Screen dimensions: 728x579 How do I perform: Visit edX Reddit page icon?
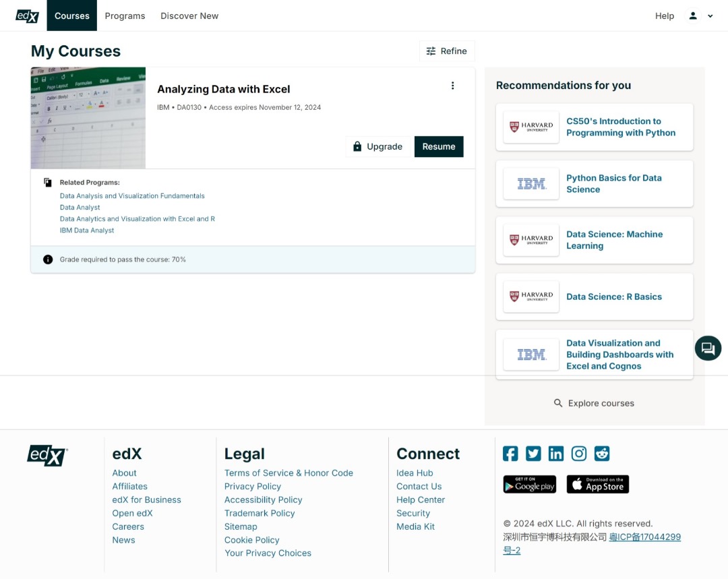pos(602,454)
